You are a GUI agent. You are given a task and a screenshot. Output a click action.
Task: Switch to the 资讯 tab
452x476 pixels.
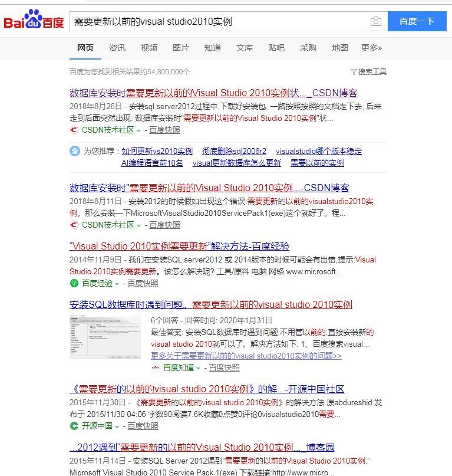[117, 48]
